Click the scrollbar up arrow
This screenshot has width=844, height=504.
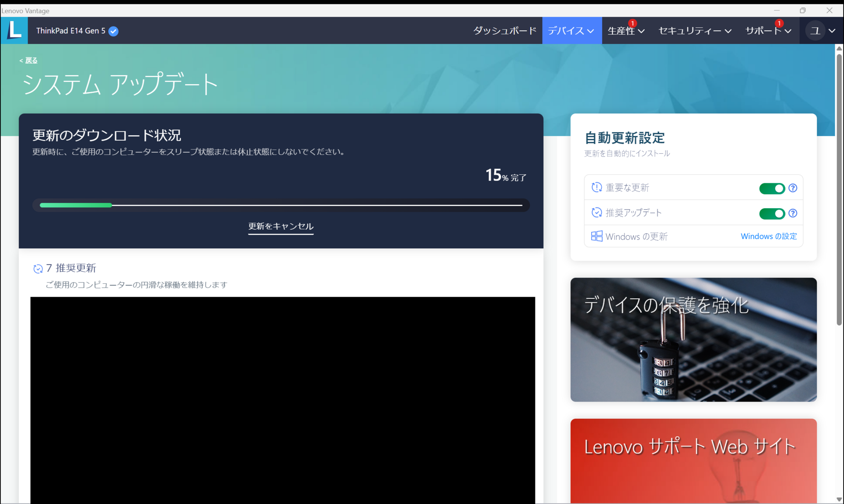click(x=839, y=48)
